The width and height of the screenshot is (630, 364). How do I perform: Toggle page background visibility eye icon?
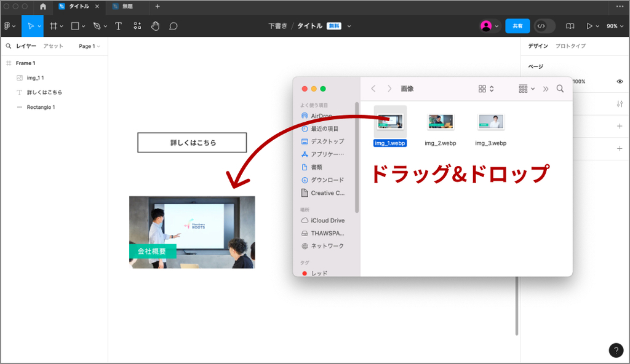[x=620, y=81]
